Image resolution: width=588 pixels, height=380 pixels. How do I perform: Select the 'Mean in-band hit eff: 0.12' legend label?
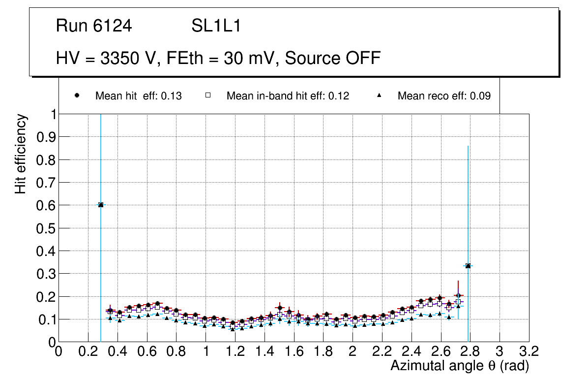click(288, 96)
